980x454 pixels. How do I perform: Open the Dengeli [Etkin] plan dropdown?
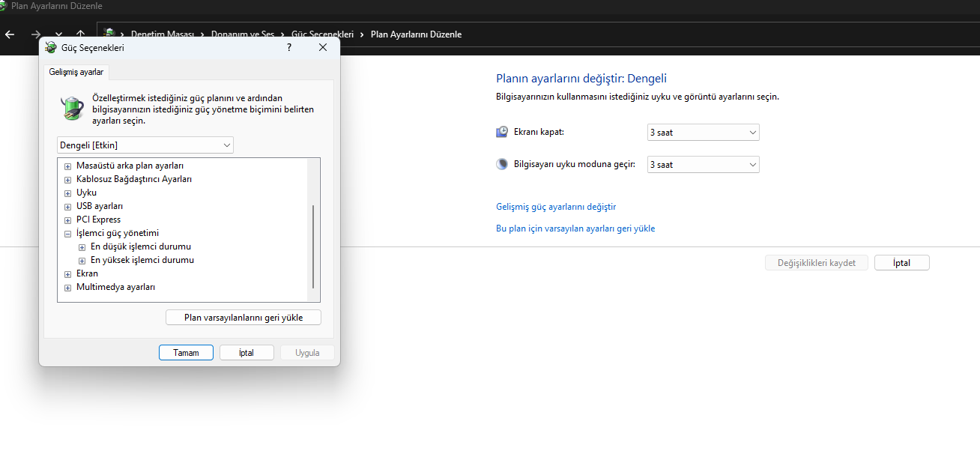(x=145, y=145)
